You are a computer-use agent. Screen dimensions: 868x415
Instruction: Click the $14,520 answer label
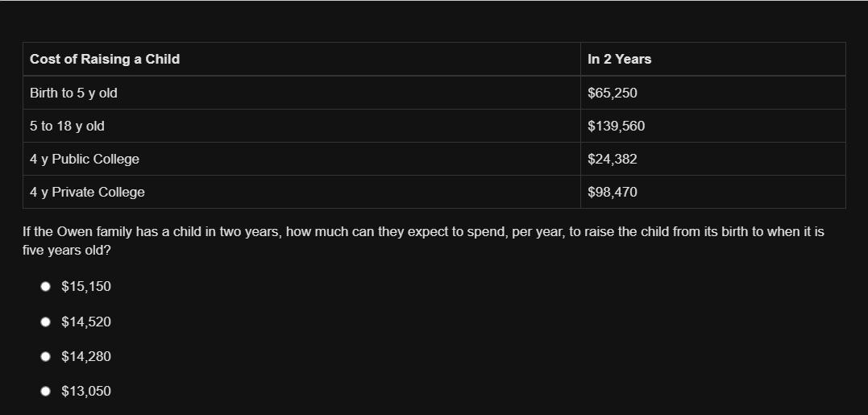[86, 322]
